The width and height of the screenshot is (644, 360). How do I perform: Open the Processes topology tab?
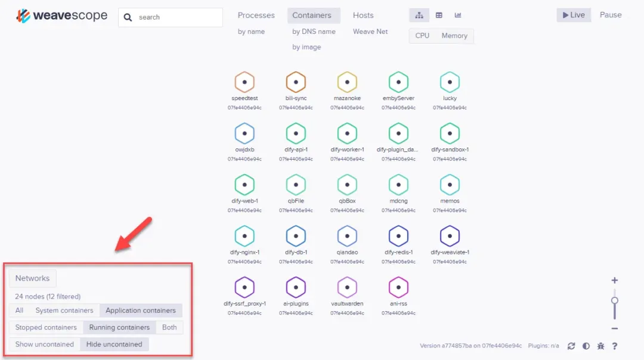click(x=256, y=15)
